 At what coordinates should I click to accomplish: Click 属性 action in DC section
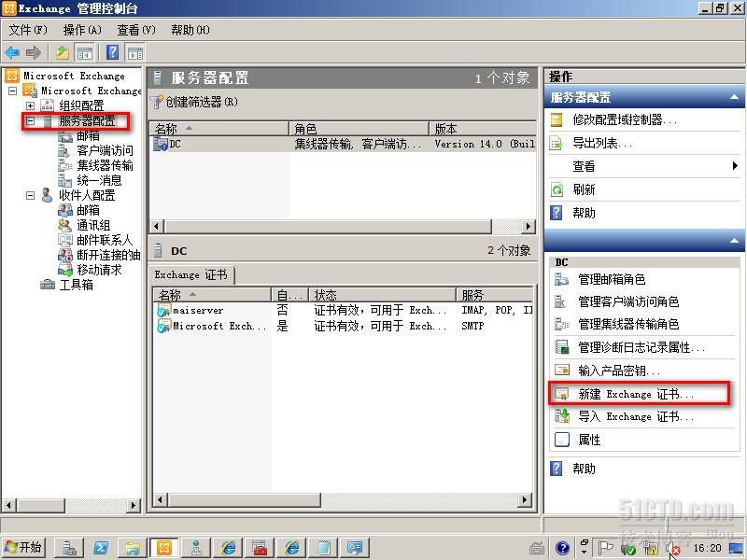[589, 440]
